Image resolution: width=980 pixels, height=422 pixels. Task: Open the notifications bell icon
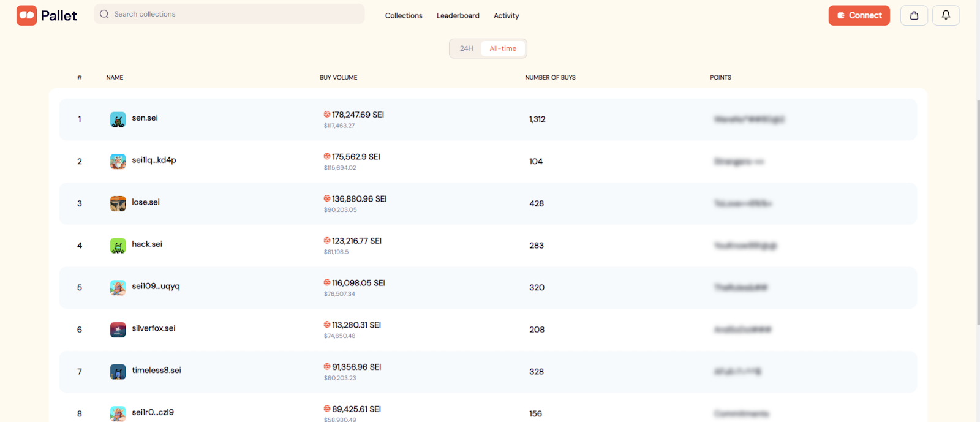coord(946,15)
